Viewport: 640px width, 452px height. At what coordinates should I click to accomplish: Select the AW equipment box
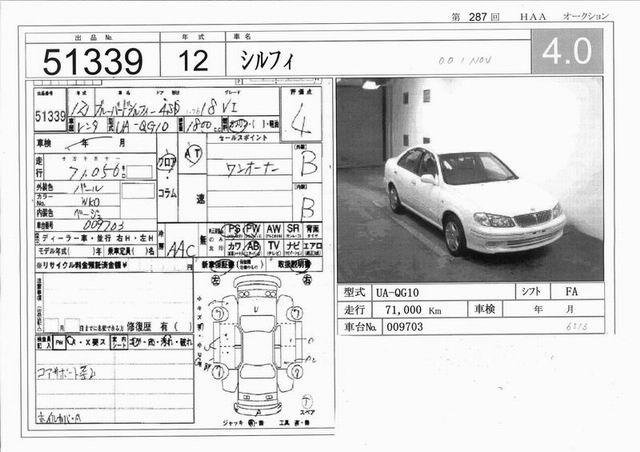click(273, 230)
